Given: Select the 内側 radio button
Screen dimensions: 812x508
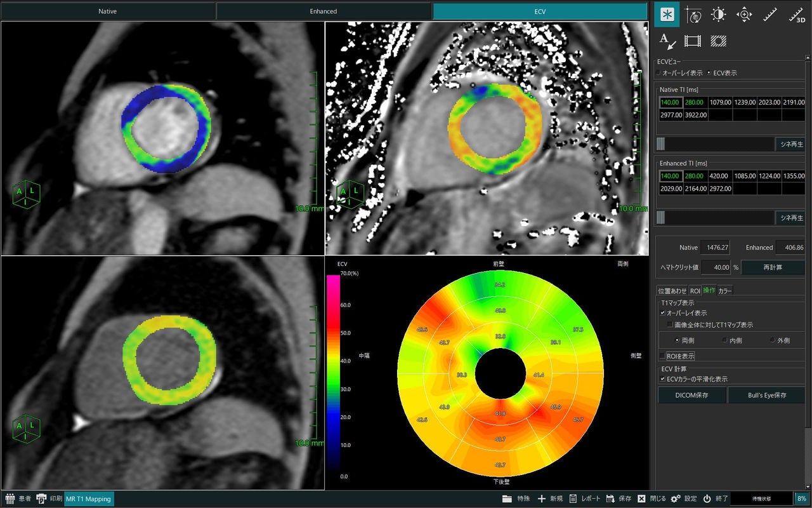Looking at the screenshot, I should 725,340.
